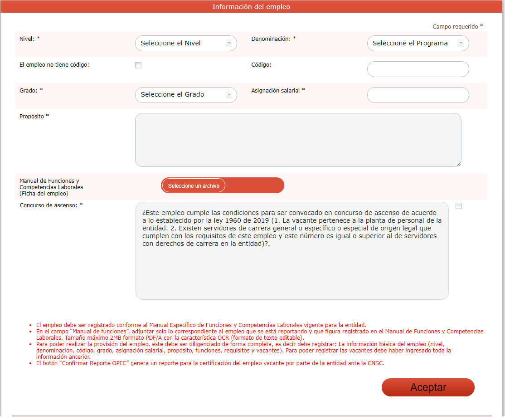Focus the Asignación salarial input field
The height and width of the screenshot is (420, 505).
pyautogui.click(x=418, y=95)
